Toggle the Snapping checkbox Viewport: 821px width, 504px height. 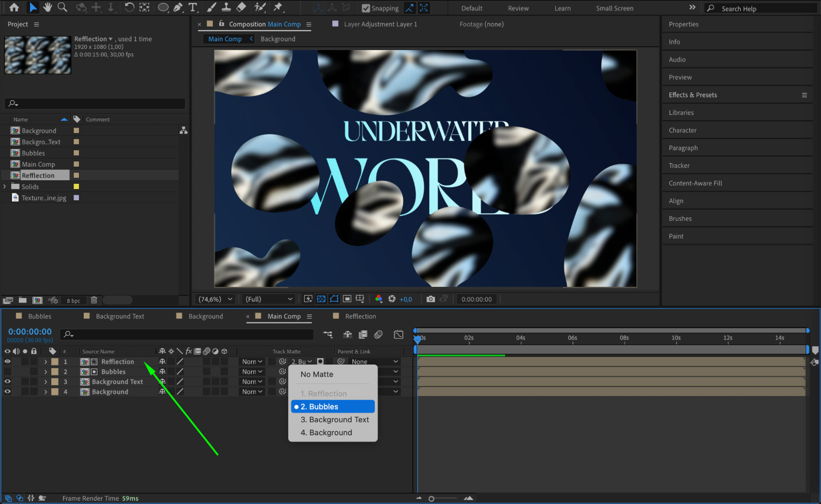pos(366,8)
